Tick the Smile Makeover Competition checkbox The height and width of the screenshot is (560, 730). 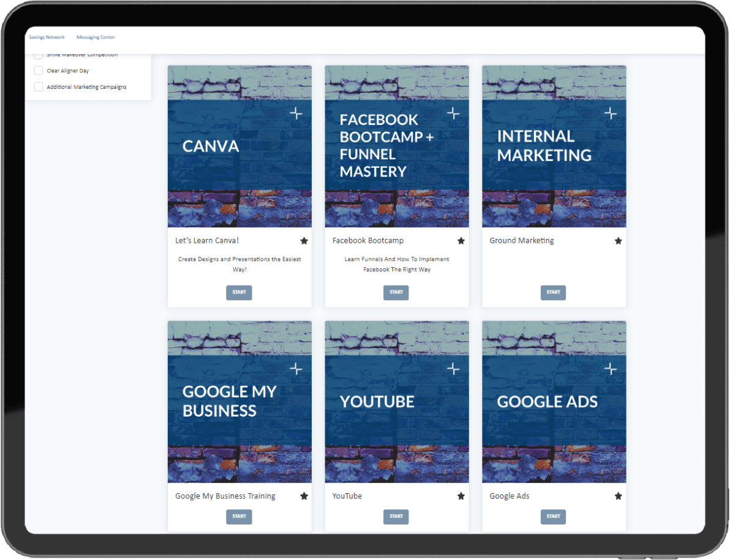point(39,55)
